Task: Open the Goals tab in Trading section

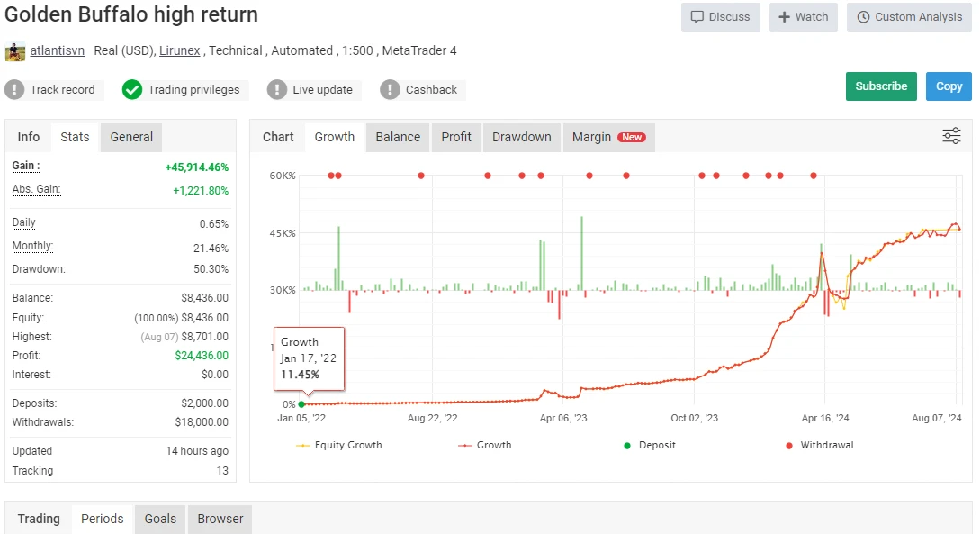Action: coord(160,519)
